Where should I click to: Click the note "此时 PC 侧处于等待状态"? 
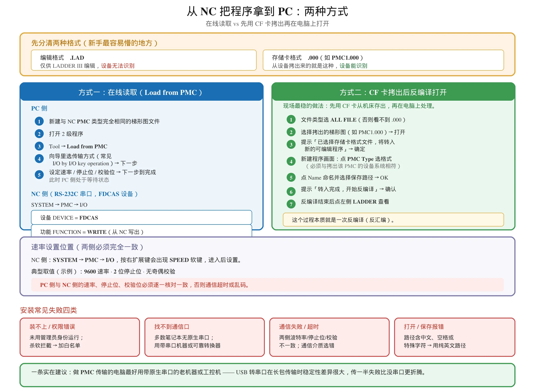[79, 180]
